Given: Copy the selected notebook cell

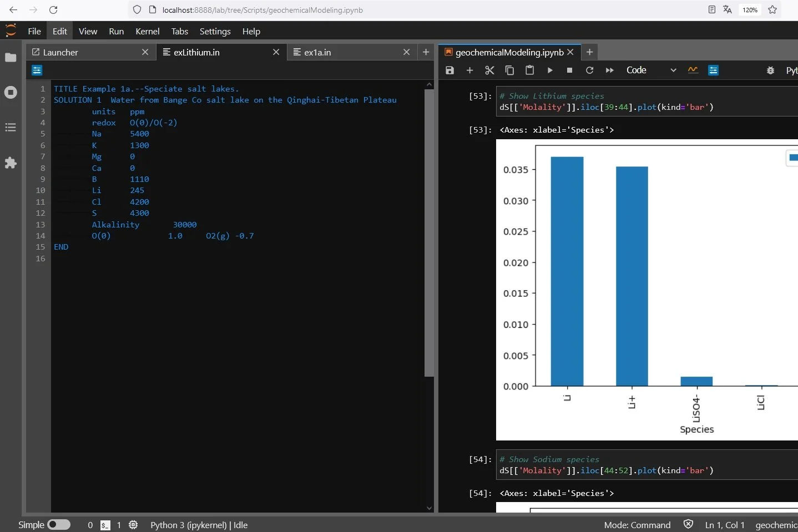Looking at the screenshot, I should [x=509, y=70].
